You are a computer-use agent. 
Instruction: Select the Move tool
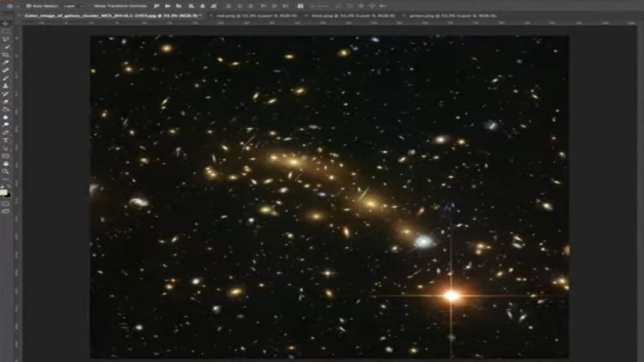pyautogui.click(x=5, y=24)
